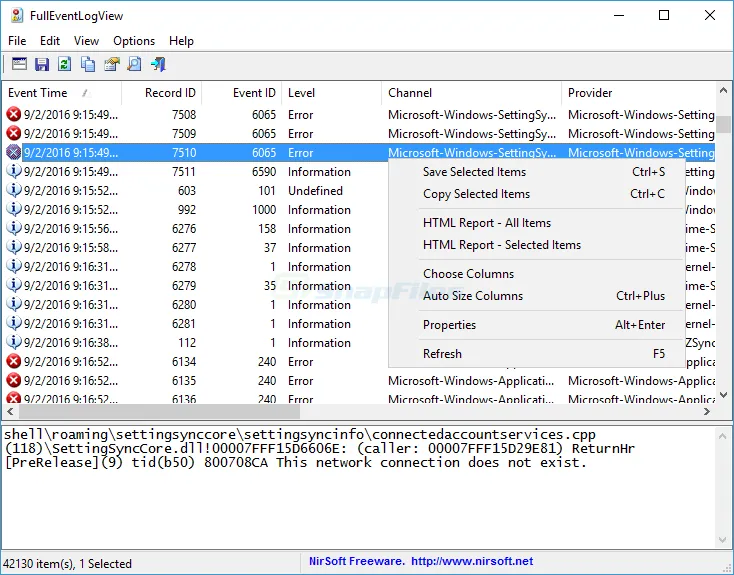
Task: Click event ID 1000 cell
Action: pos(264,210)
